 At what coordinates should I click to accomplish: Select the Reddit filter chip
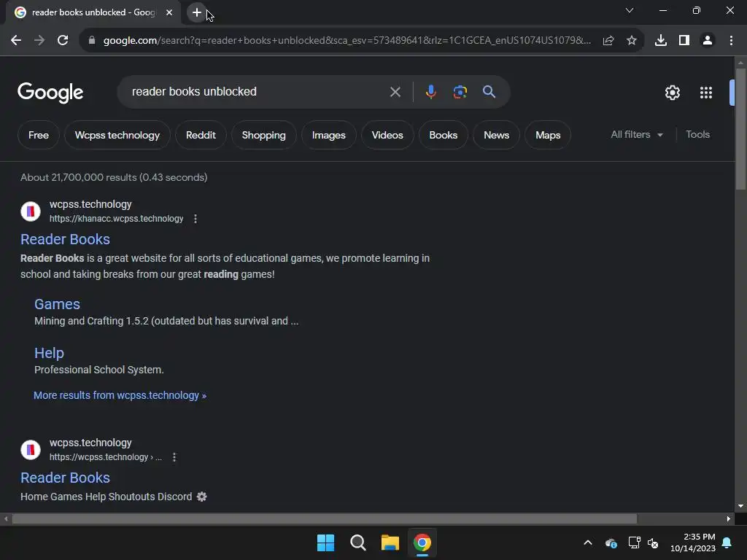point(201,135)
